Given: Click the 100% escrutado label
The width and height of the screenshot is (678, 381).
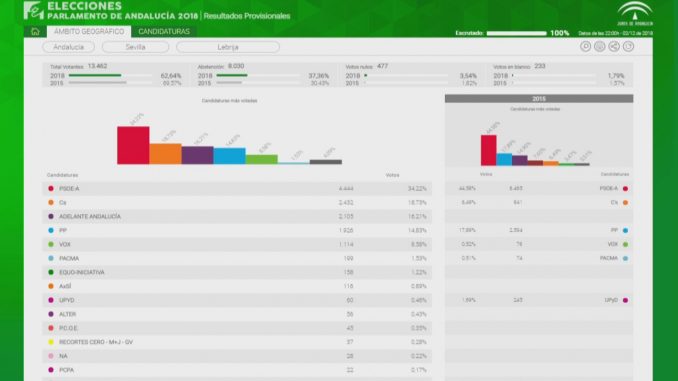Looking at the screenshot, I should tap(560, 33).
